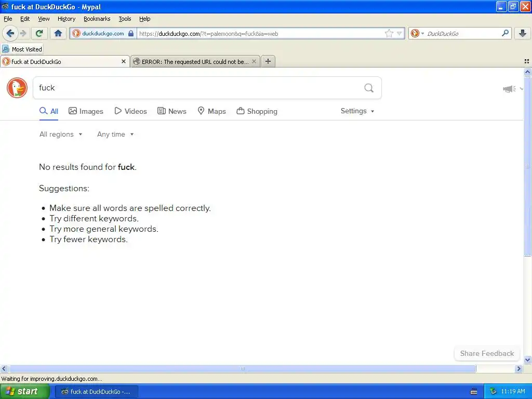
Task: Open the File menu
Action: pyautogui.click(x=8, y=19)
